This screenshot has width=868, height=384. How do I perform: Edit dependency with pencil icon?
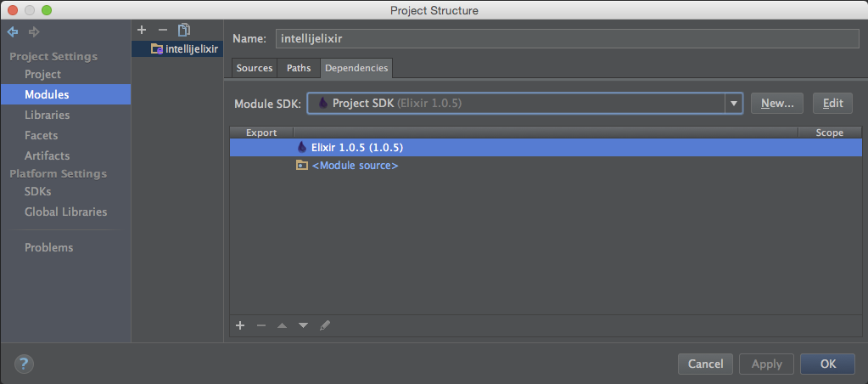click(x=325, y=325)
